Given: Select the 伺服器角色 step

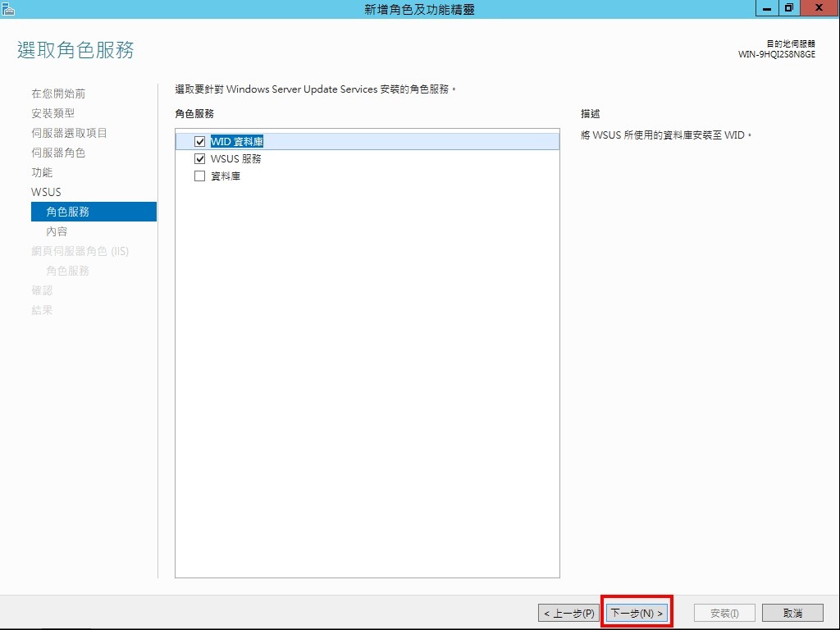Looking at the screenshot, I should [58, 153].
